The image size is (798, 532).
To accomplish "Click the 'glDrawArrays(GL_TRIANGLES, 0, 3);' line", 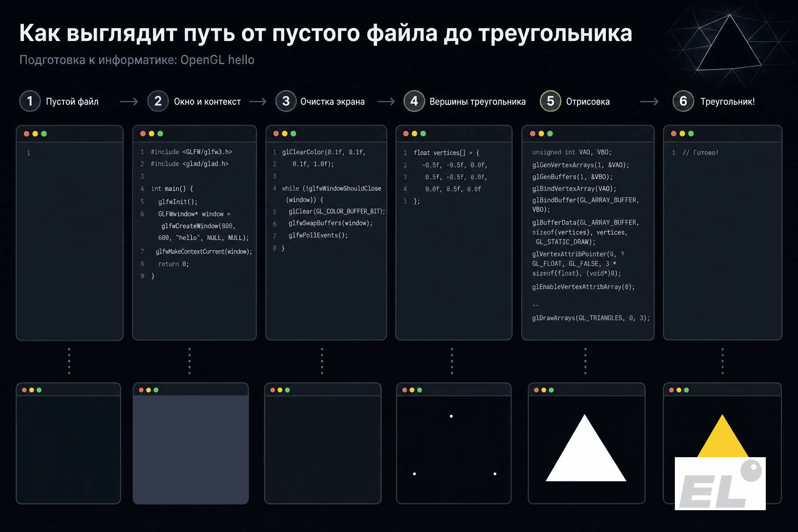I will click(x=591, y=318).
